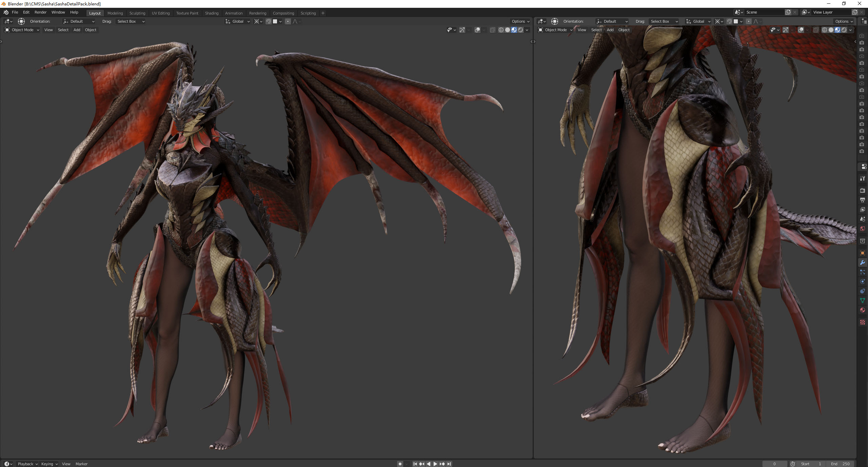Open timeline Playback dropdown
This screenshot has width=868, height=467.
(x=27, y=464)
